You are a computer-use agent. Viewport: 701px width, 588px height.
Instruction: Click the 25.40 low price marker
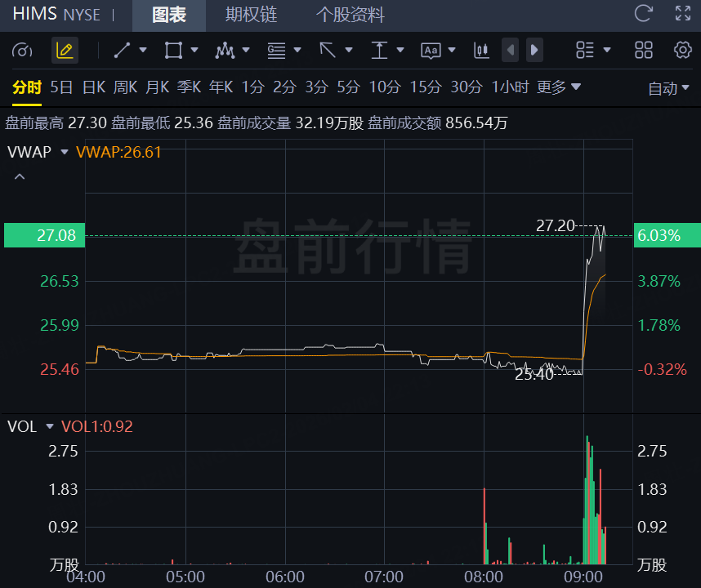(534, 374)
